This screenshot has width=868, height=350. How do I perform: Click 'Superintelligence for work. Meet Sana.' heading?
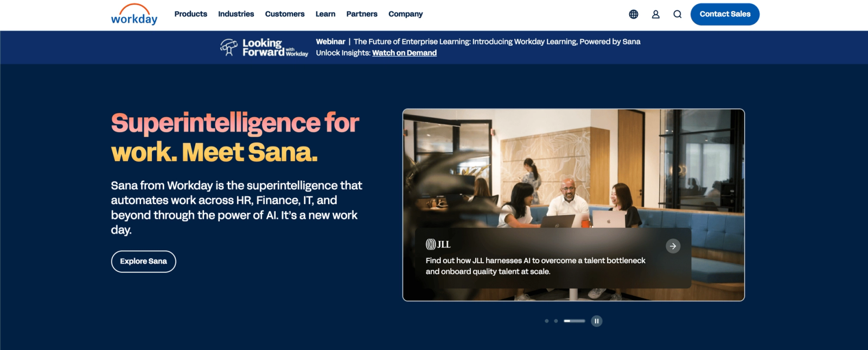pyautogui.click(x=235, y=137)
